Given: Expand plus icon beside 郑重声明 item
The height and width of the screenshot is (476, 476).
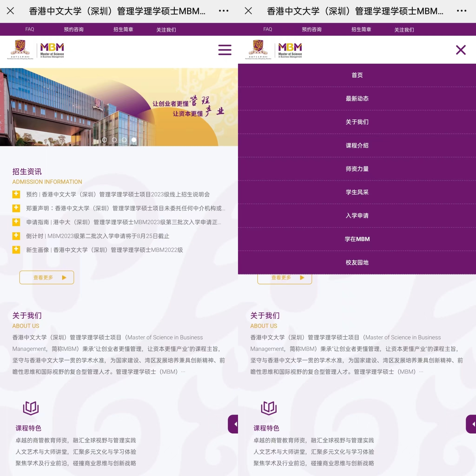Looking at the screenshot, I should click(16, 208).
